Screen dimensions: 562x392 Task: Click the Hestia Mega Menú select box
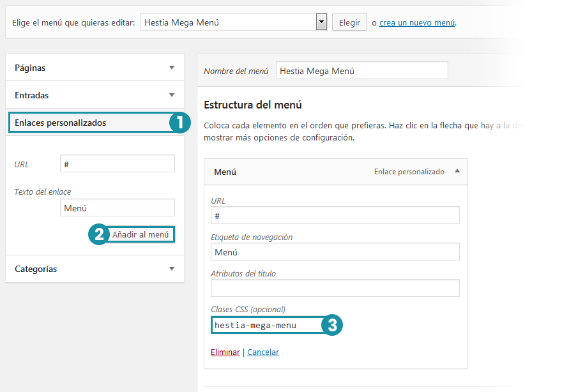227,22
